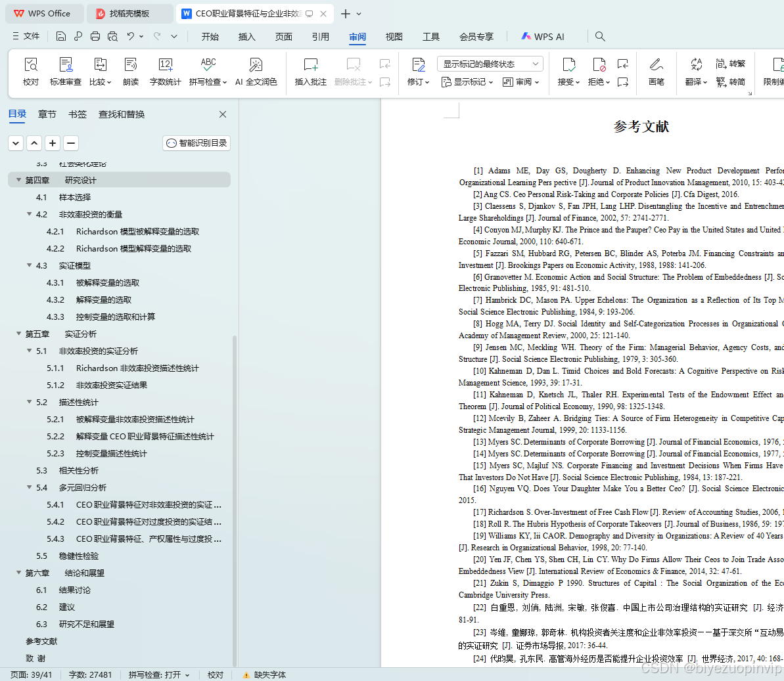Click print preview icon in quick toolbar
Viewport: 784px width, 681px height.
click(x=112, y=36)
